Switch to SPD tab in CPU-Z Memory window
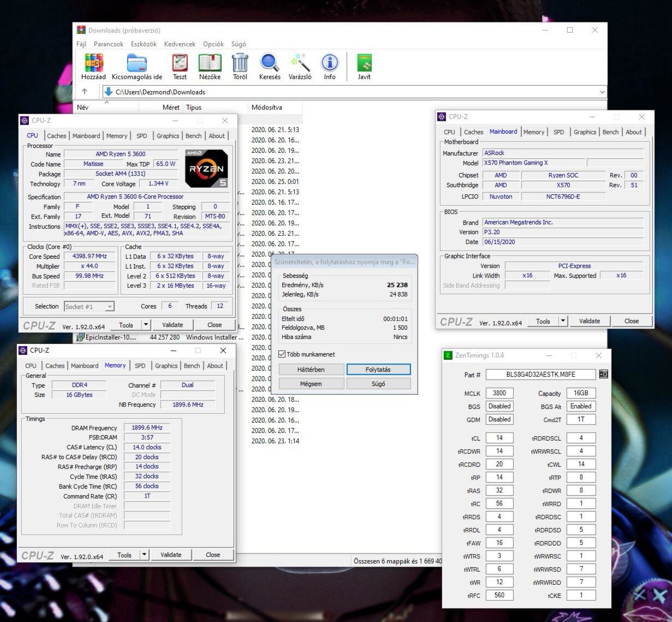Viewport: 672px width, 622px height. coord(140,366)
